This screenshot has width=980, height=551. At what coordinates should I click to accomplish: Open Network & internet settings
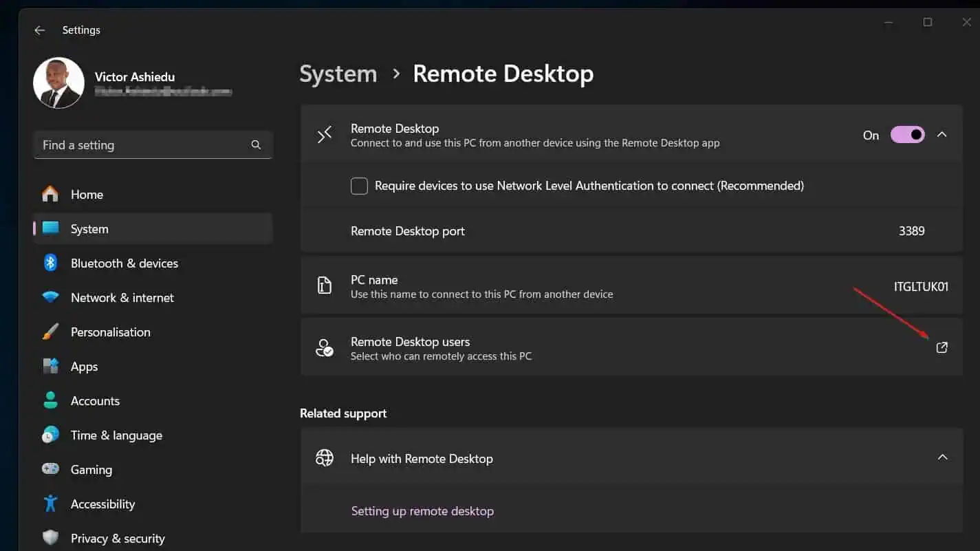coord(153,298)
